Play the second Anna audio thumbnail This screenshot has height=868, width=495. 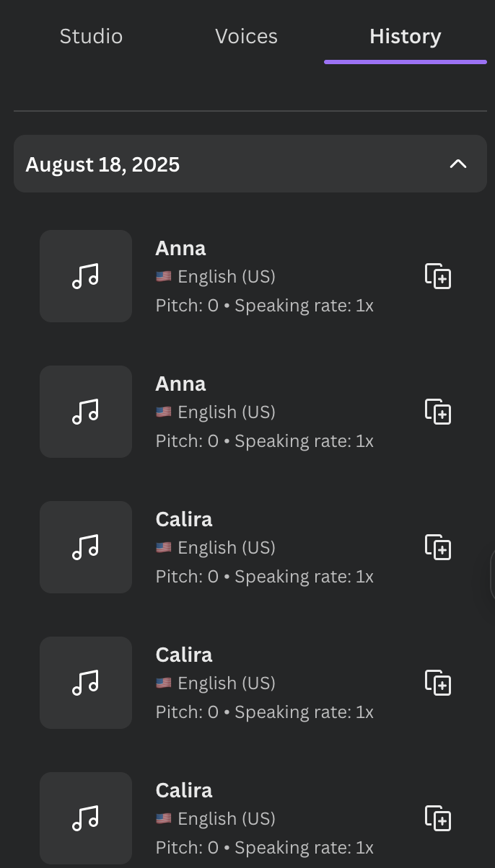[86, 412]
